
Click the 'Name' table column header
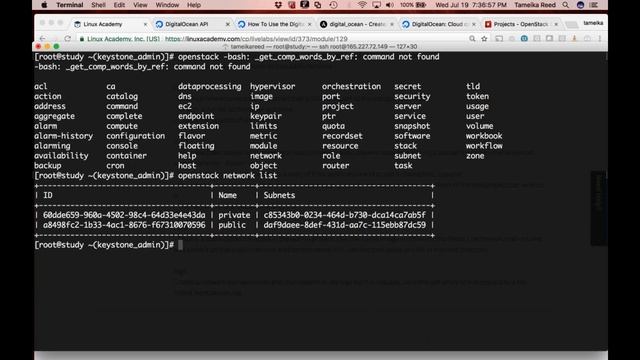coord(227,196)
